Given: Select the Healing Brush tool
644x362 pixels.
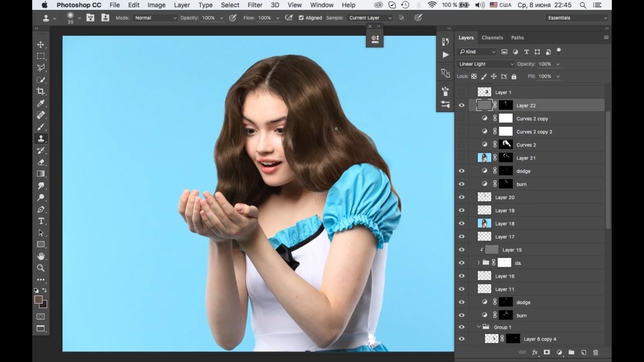Looking at the screenshot, I should click(x=41, y=115).
